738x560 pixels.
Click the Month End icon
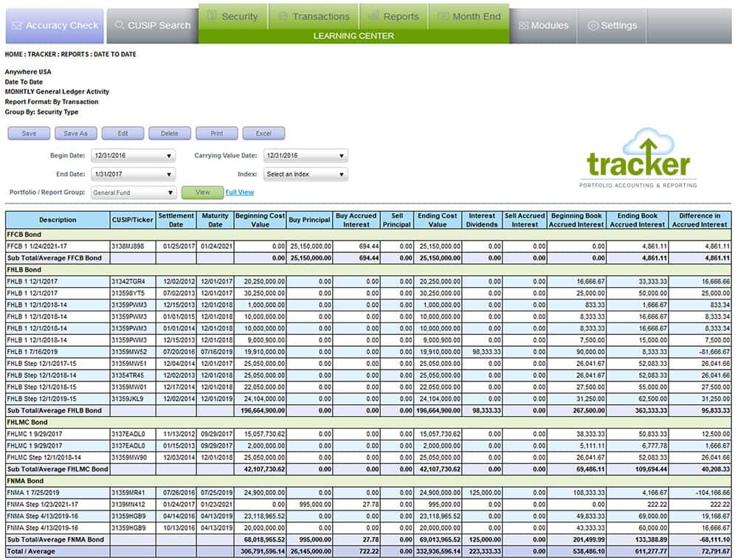pyautogui.click(x=443, y=15)
